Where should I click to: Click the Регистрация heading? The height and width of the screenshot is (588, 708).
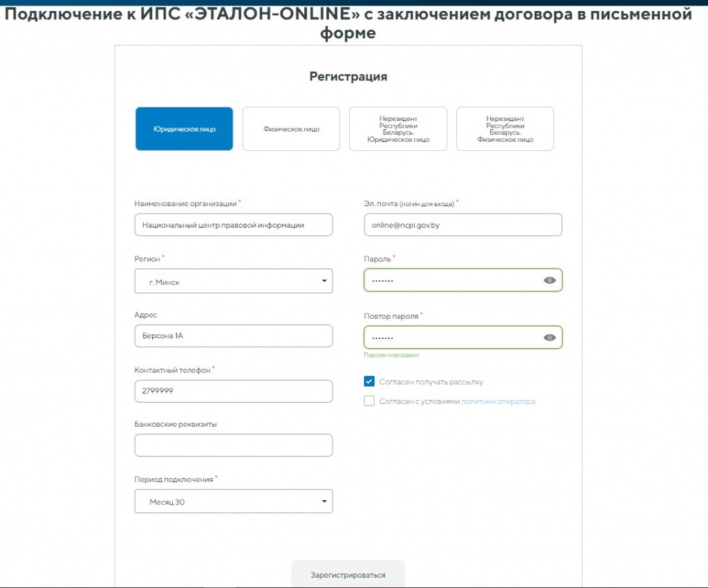[x=348, y=76]
